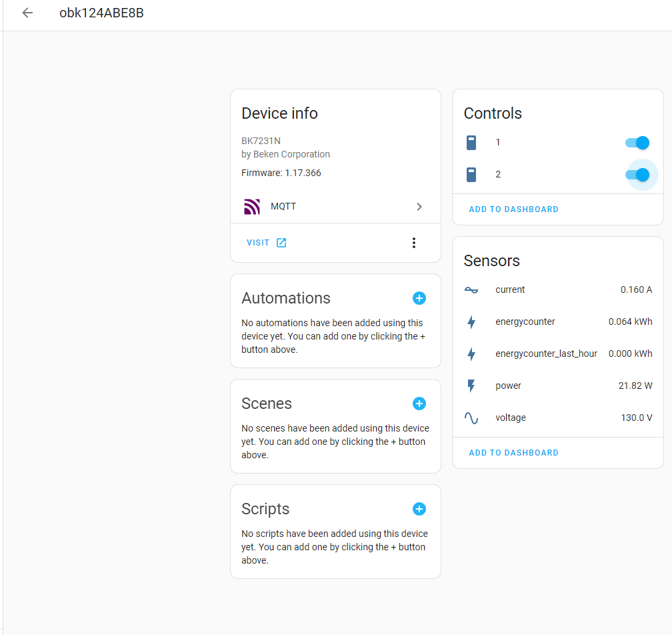672x635 pixels.
Task: Visit the device web page
Action: tap(266, 243)
